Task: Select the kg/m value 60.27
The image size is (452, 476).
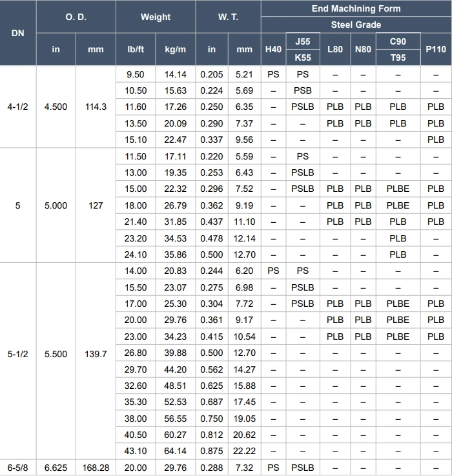Action: 176,435
